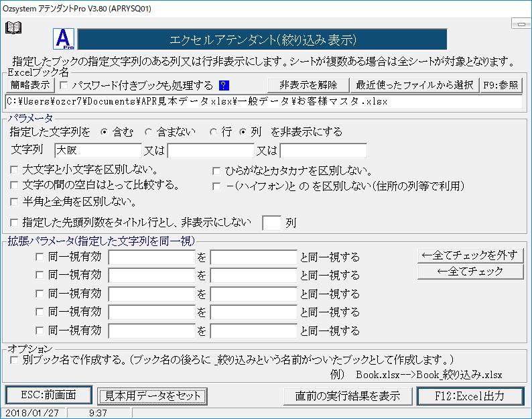Click second row target 同一視 text field

tap(254, 276)
